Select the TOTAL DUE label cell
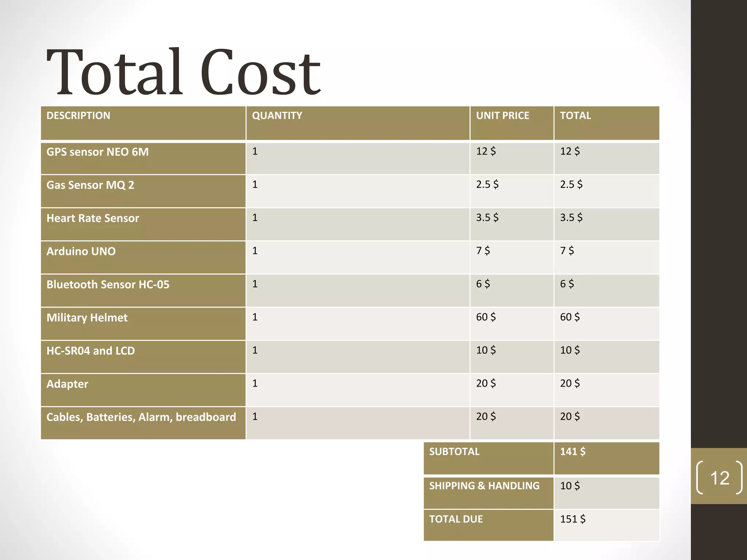The image size is (747, 560). (x=456, y=519)
